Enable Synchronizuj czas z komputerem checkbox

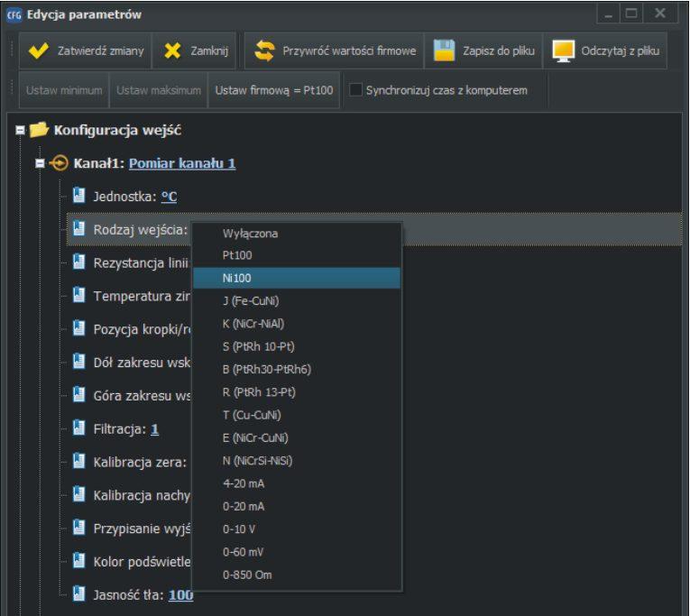coord(355,90)
